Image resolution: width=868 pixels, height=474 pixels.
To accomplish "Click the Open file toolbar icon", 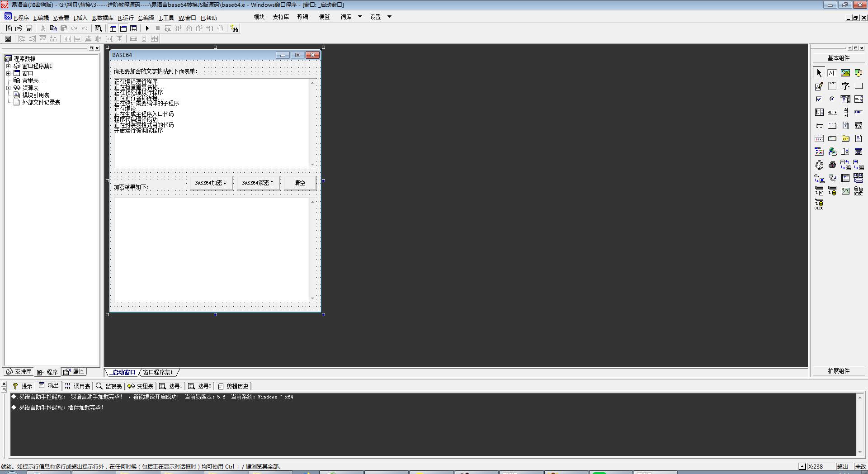I will point(19,28).
